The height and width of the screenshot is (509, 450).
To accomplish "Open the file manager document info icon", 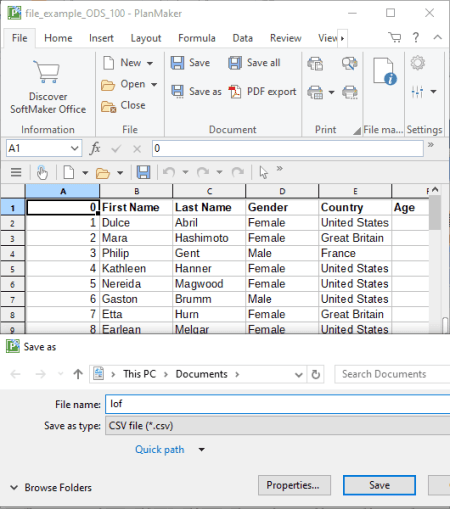I will (x=384, y=72).
